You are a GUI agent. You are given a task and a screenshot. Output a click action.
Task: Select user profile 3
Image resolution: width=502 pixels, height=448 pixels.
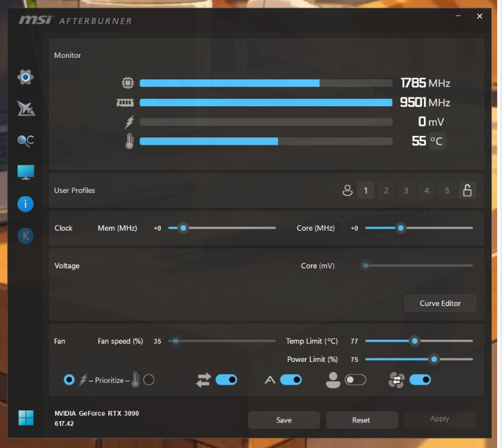[406, 190]
